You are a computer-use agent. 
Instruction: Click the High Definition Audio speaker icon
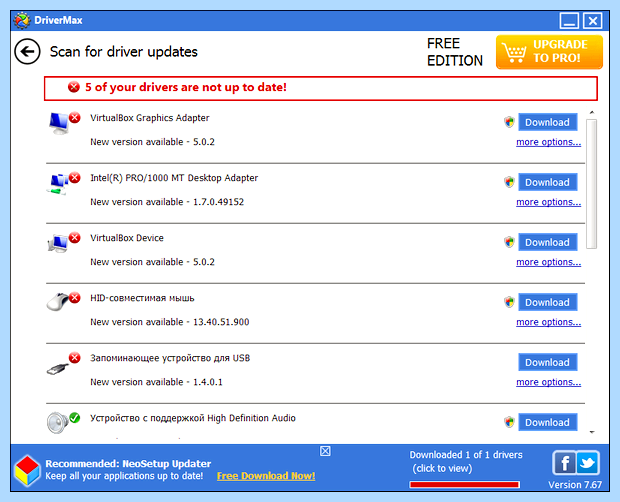tap(57, 423)
